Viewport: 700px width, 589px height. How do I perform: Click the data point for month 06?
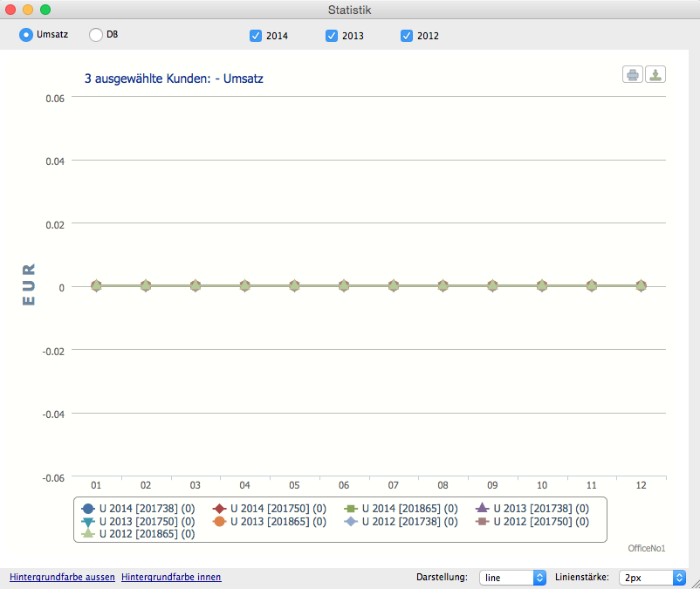click(344, 285)
